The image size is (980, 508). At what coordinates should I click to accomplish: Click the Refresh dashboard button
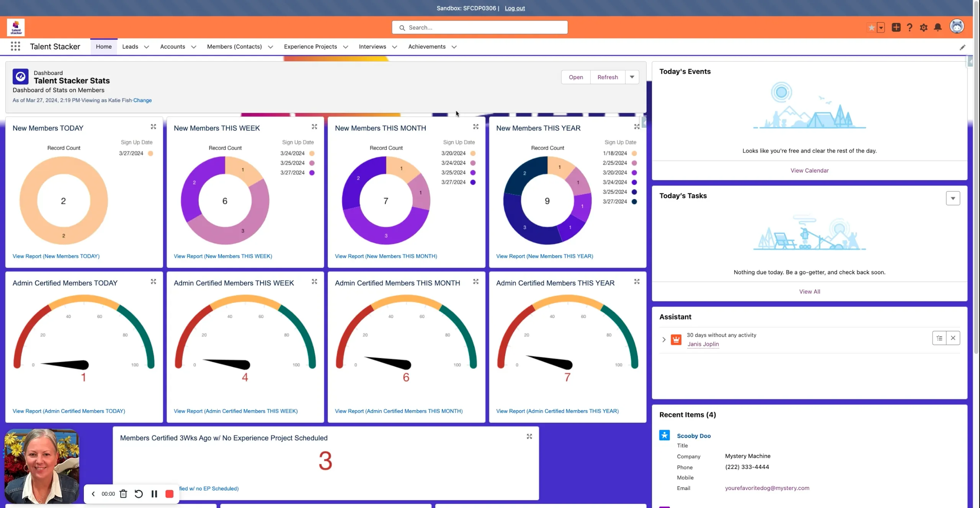[608, 77]
